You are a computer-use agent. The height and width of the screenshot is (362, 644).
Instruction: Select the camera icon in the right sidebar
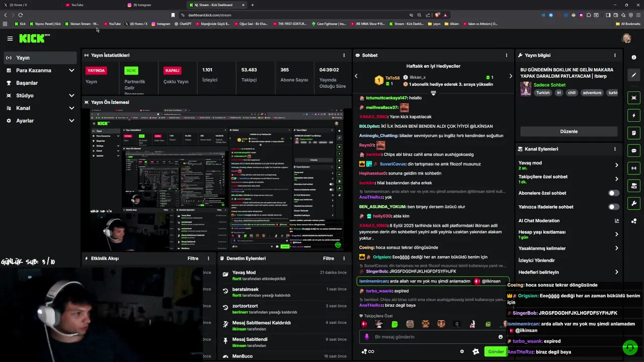click(x=634, y=186)
